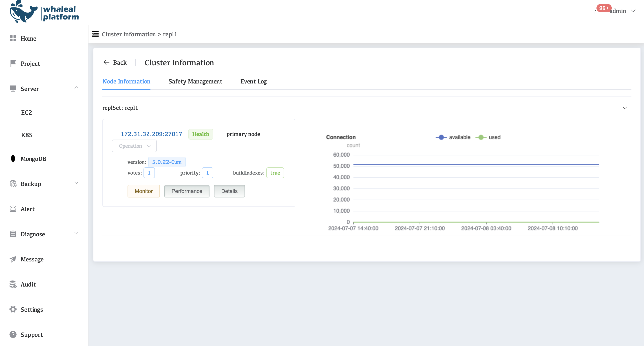Image resolution: width=644 pixels, height=346 pixels.
Task: Click the Alert siren icon
Action: pyautogui.click(x=13, y=209)
